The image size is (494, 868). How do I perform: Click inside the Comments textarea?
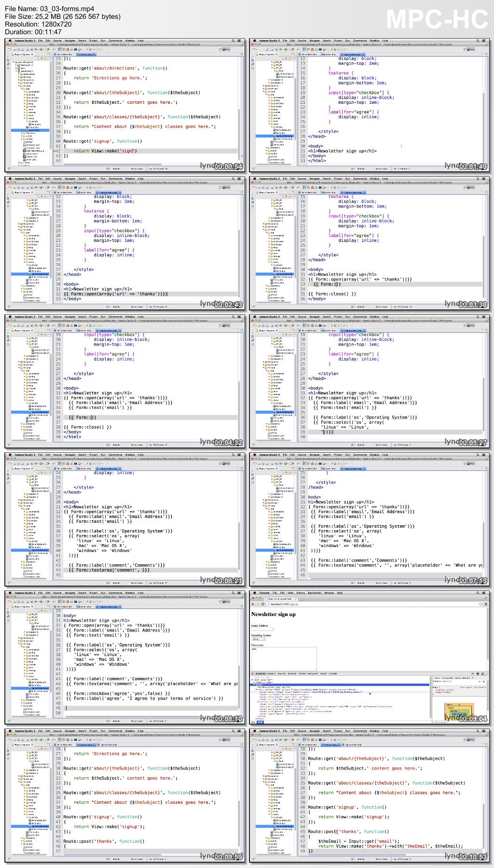point(283,659)
